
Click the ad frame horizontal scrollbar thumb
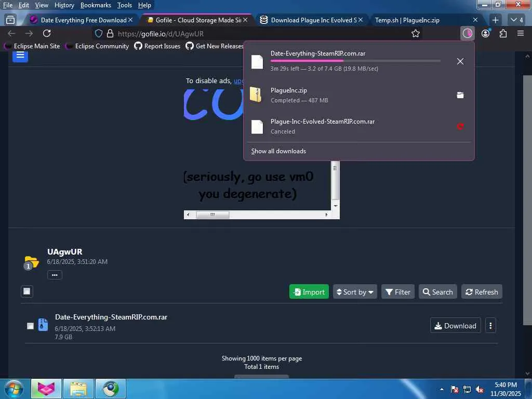pos(212,215)
